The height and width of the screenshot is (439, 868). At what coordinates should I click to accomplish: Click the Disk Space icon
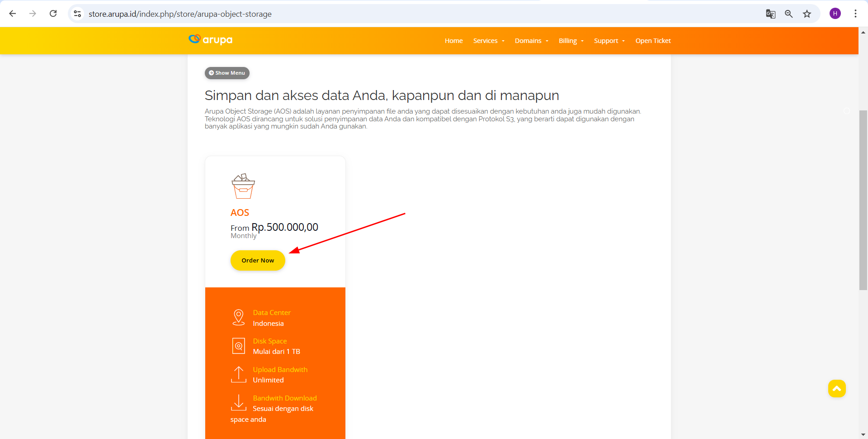click(239, 346)
